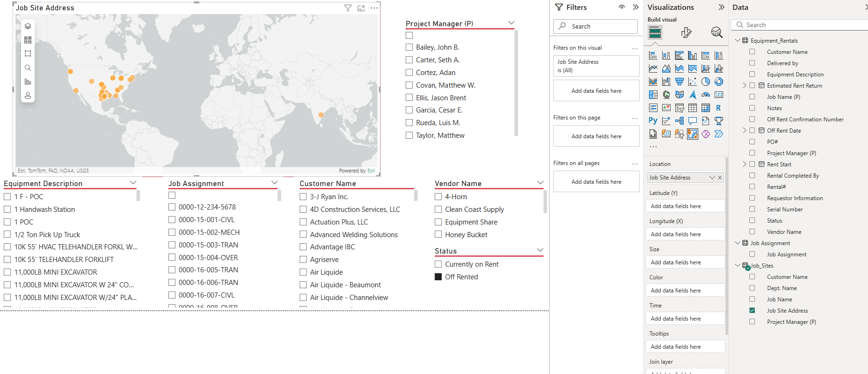This screenshot has width=868, height=374.
Task: Open the Project Manager (P) slicer dropdown
Action: [511, 23]
